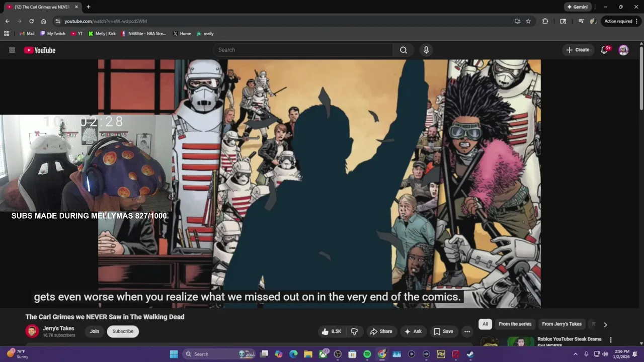Open Chrome three-dot menu beside Action required
This screenshot has width=644, height=362.
click(x=637, y=21)
